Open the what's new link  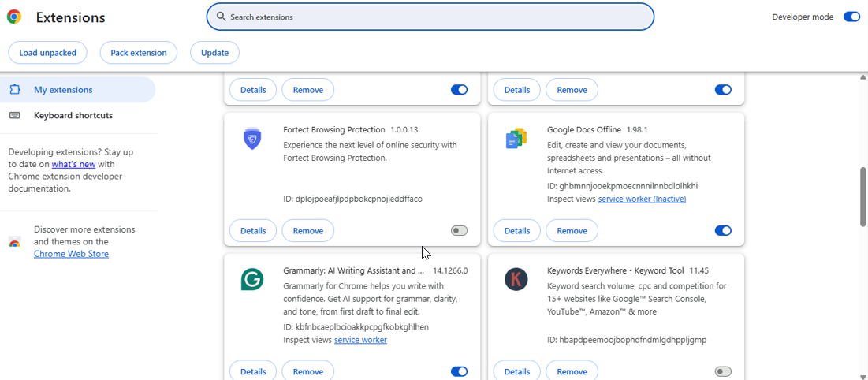click(73, 164)
